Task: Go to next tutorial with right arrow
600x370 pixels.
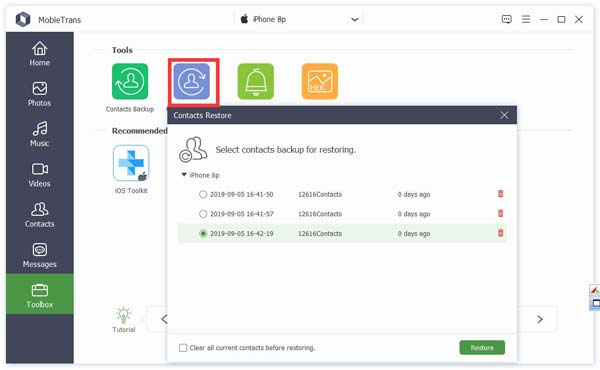Action: click(540, 319)
